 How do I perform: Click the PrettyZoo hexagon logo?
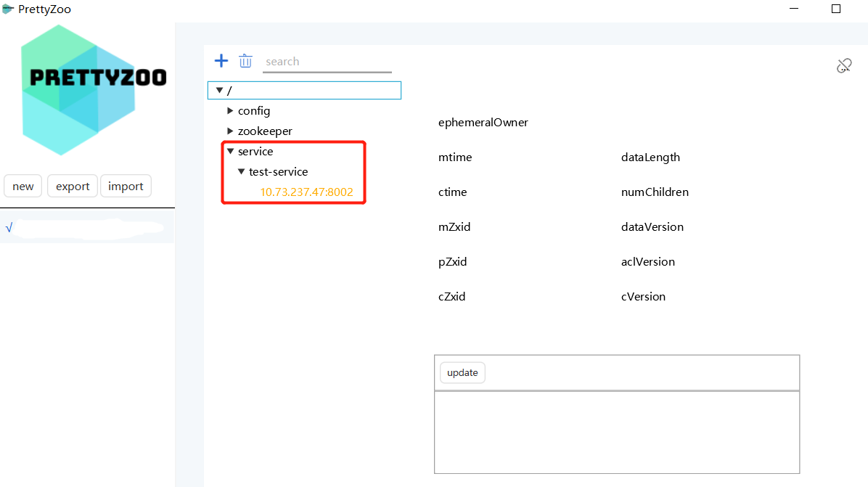coord(78,89)
